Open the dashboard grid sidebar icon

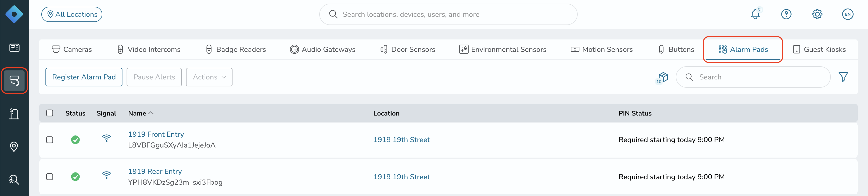coord(14,48)
